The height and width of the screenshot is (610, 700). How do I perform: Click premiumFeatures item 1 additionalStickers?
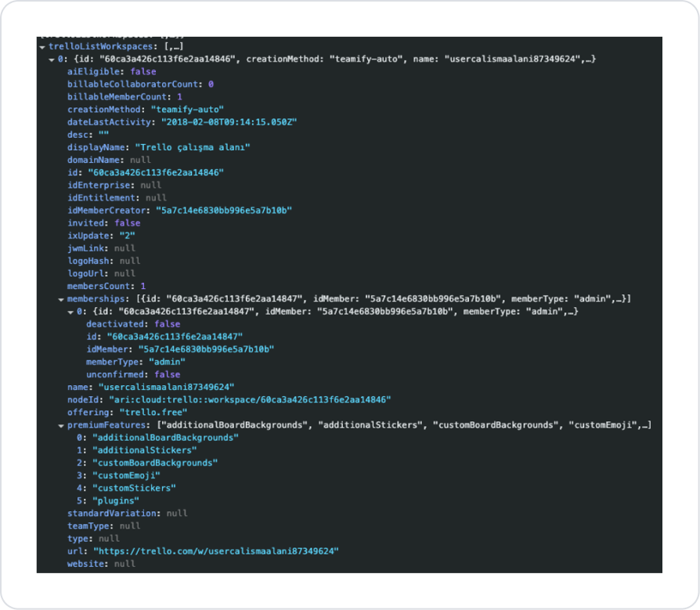(136, 450)
